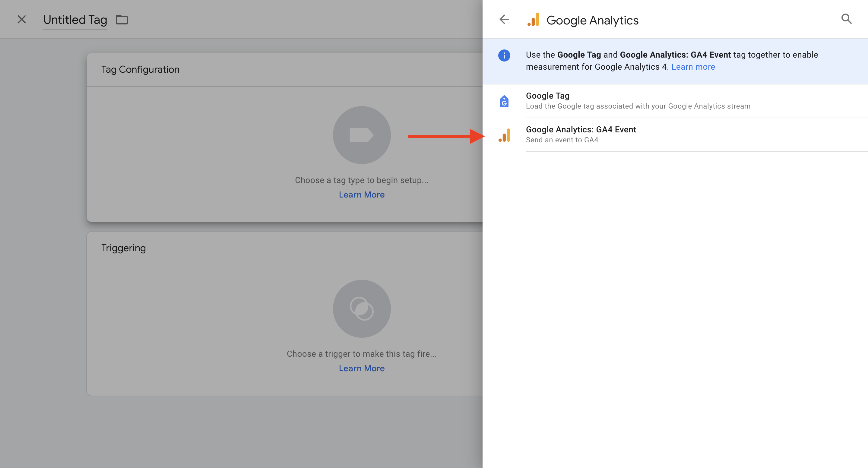Close the Untitled Tag editor
This screenshot has height=468, width=868.
coord(22,20)
